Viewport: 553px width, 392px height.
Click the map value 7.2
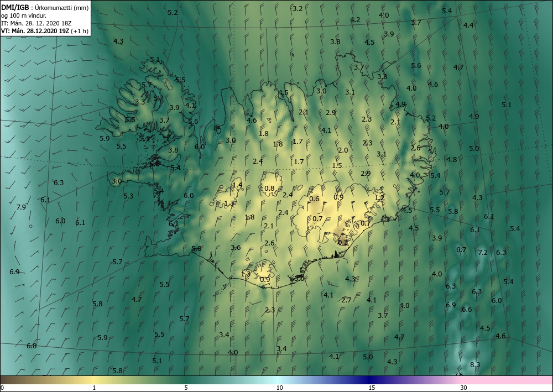pyautogui.click(x=483, y=253)
